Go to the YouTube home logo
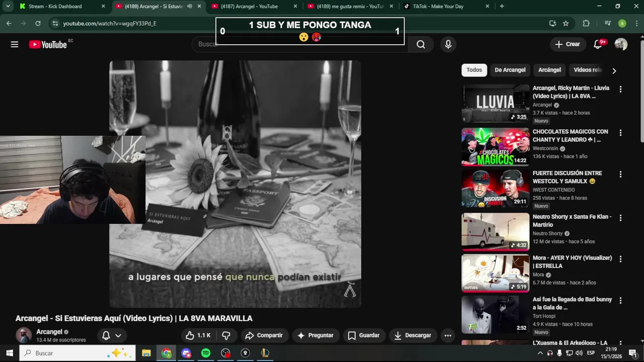 coord(48,44)
